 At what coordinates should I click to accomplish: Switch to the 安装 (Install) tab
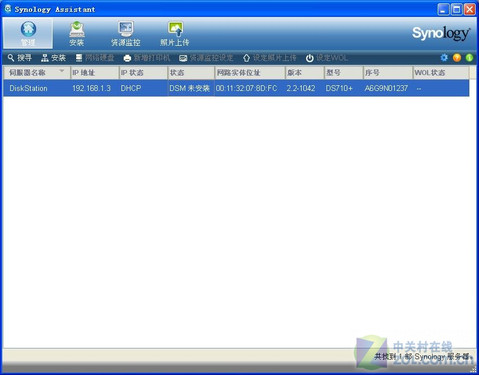(x=77, y=34)
